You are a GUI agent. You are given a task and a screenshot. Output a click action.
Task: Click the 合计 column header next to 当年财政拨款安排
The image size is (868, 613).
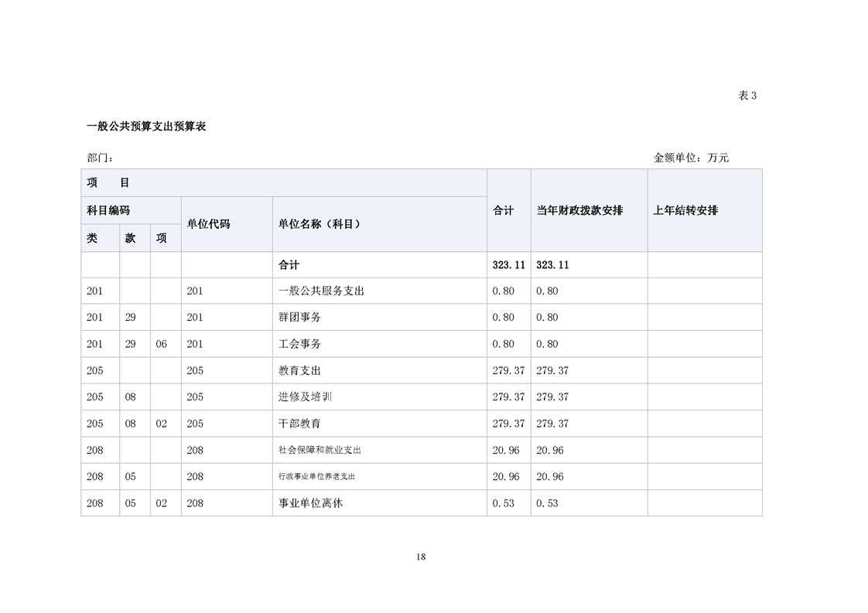pyautogui.click(x=509, y=210)
